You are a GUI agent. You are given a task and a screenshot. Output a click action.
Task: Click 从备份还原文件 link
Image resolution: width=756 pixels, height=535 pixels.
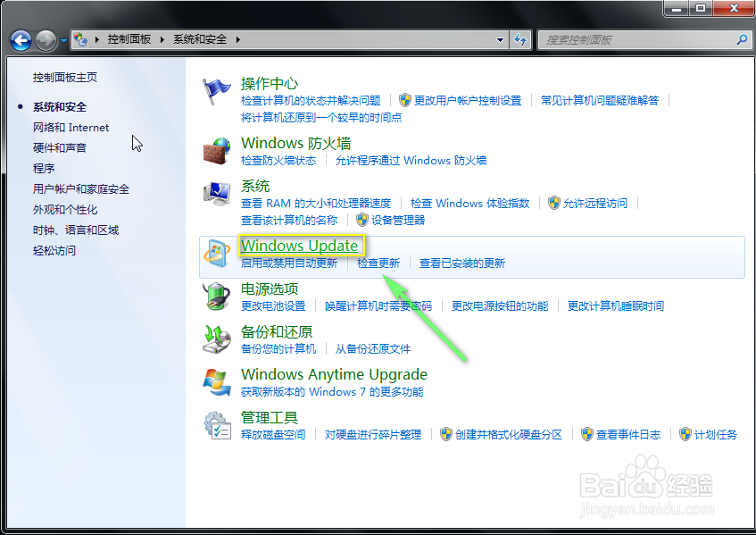[x=373, y=349]
